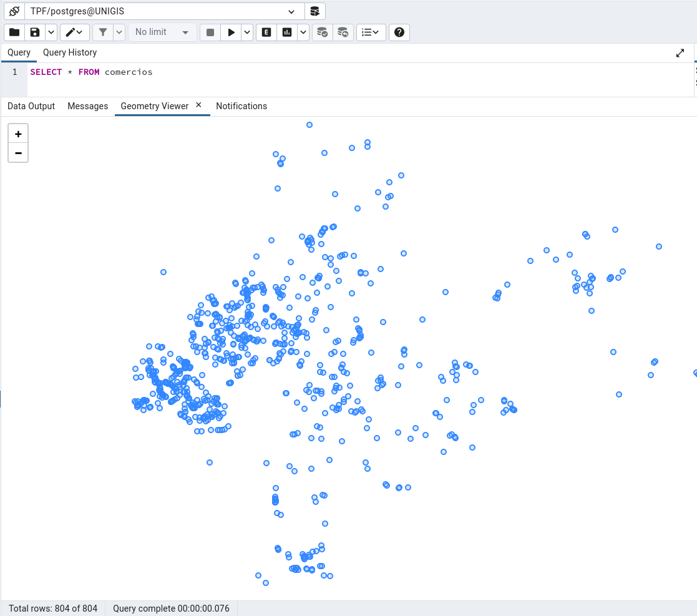This screenshot has height=616, width=697.
Task: Open the No limit rows dropdown
Action: coord(162,32)
